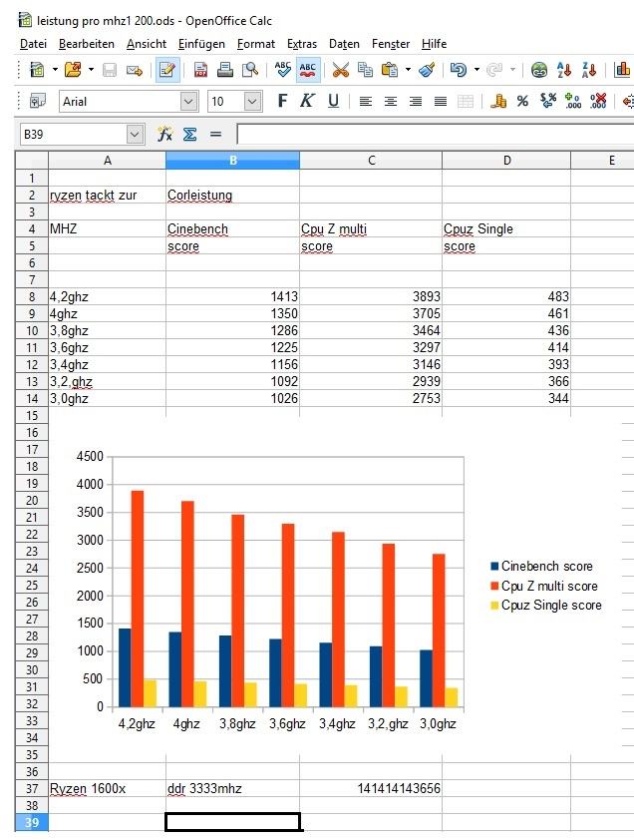
Task: Expand the Paste options dropdown arrow
Action: 408,70
